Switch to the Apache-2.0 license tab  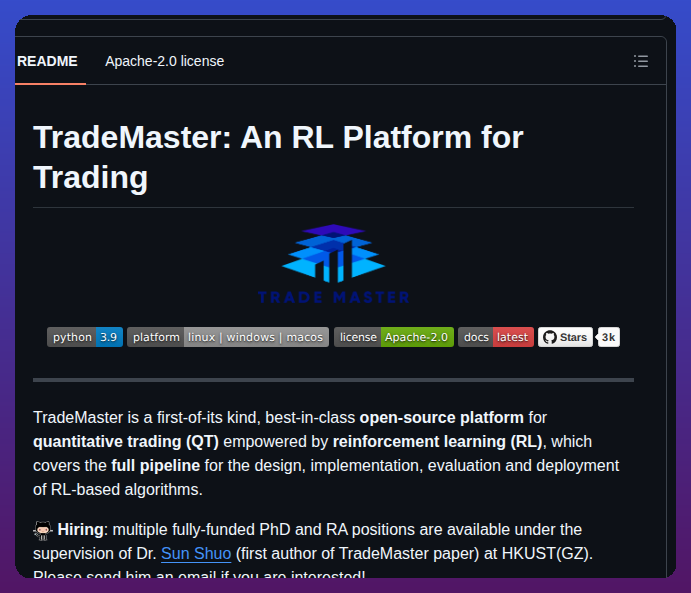(x=164, y=61)
